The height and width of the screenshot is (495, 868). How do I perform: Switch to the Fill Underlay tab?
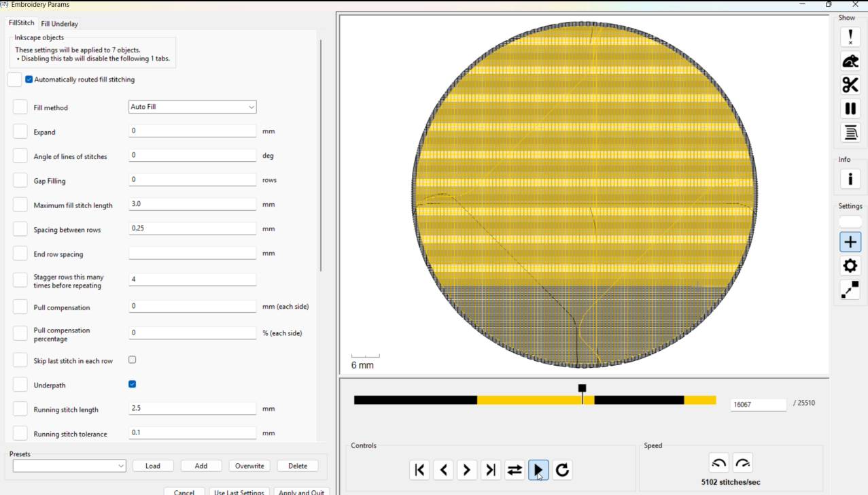click(59, 24)
